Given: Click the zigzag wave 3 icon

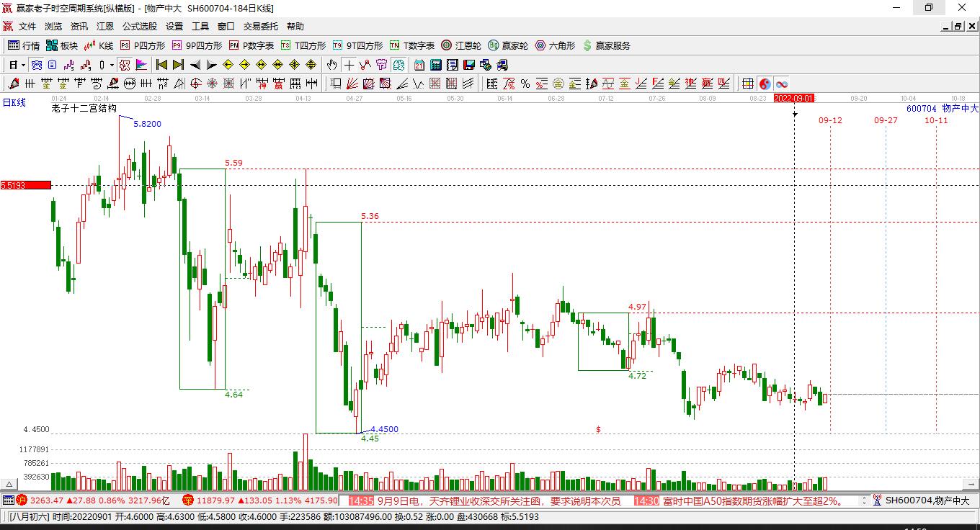Looking at the screenshot, I should tap(68, 65).
